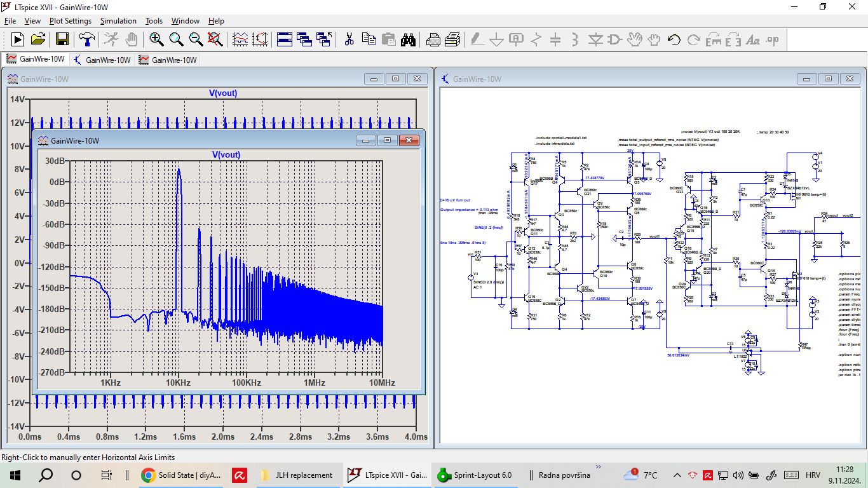Image resolution: width=868 pixels, height=488 pixels.
Task: Click the Pick Visible Traces icon
Action: pos(240,39)
